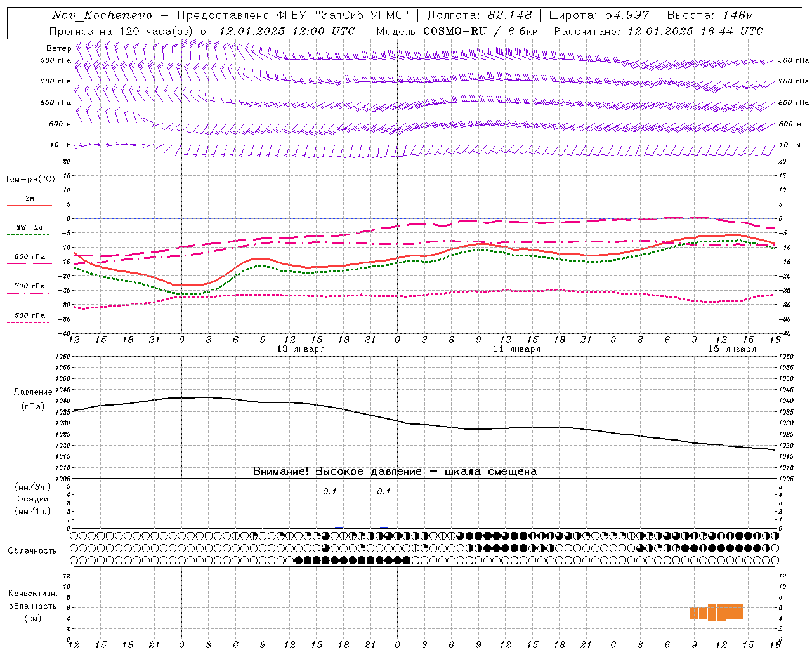Click the Широта: 54.997 value
Screen dimensions: 812x650
[599, 15]
